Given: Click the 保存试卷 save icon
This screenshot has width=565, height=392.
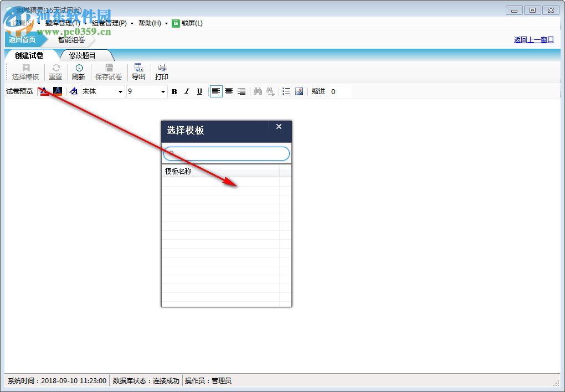Looking at the screenshot, I should pos(109,68).
